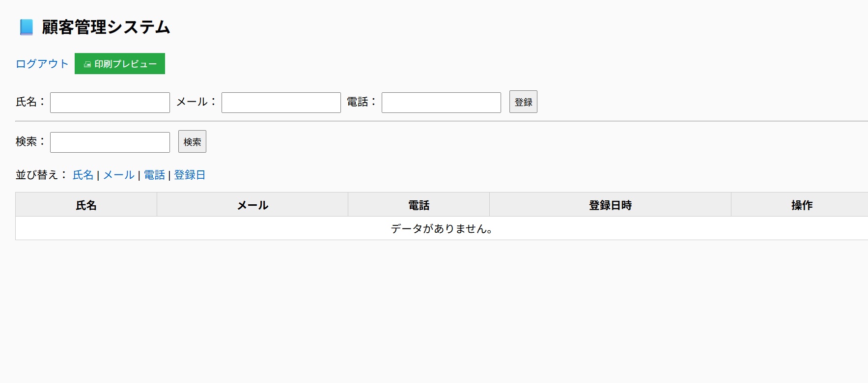The image size is (868, 383).
Task: Click into the メール email field
Action: click(x=281, y=103)
